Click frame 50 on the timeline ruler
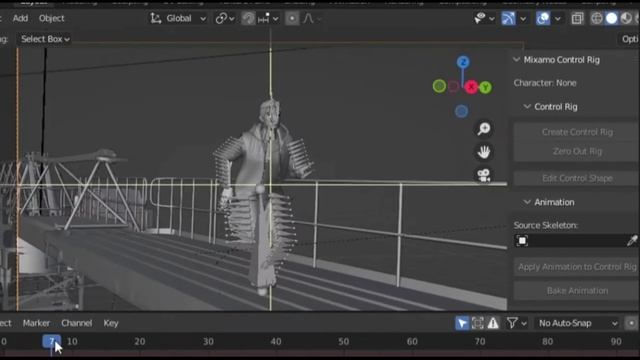640x360 pixels. (x=343, y=341)
